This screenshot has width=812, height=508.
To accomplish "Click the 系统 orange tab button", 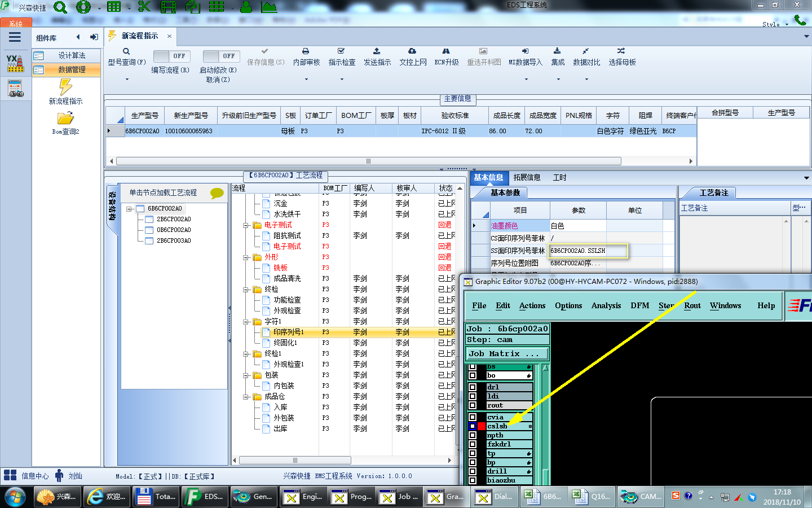I will pos(16,23).
